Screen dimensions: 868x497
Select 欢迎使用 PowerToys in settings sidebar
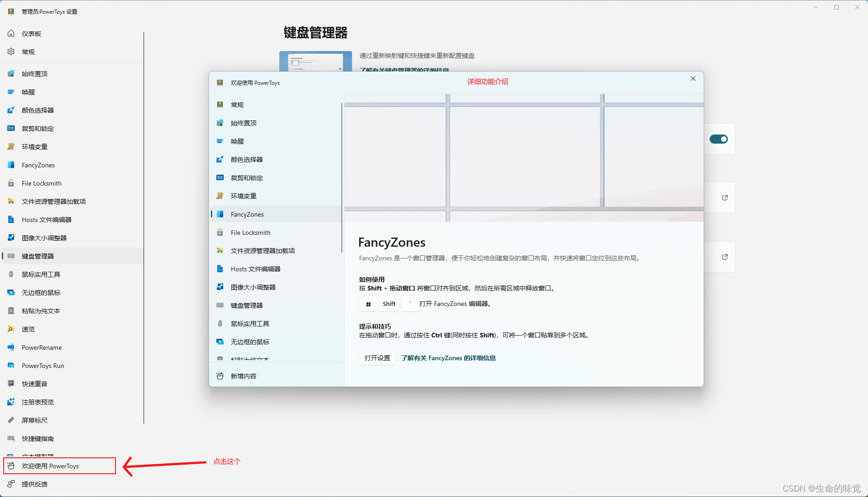point(60,466)
